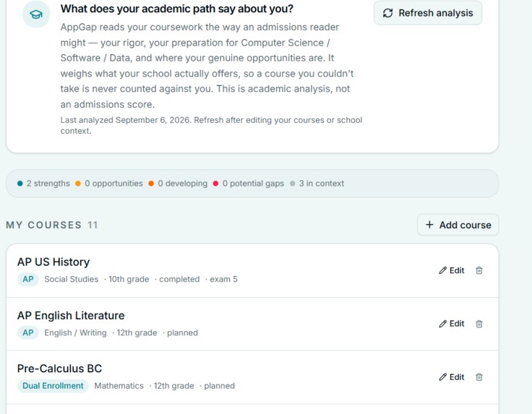532x414 pixels.
Task: Click the 'What does your academic path' heading
Action: tap(177, 9)
